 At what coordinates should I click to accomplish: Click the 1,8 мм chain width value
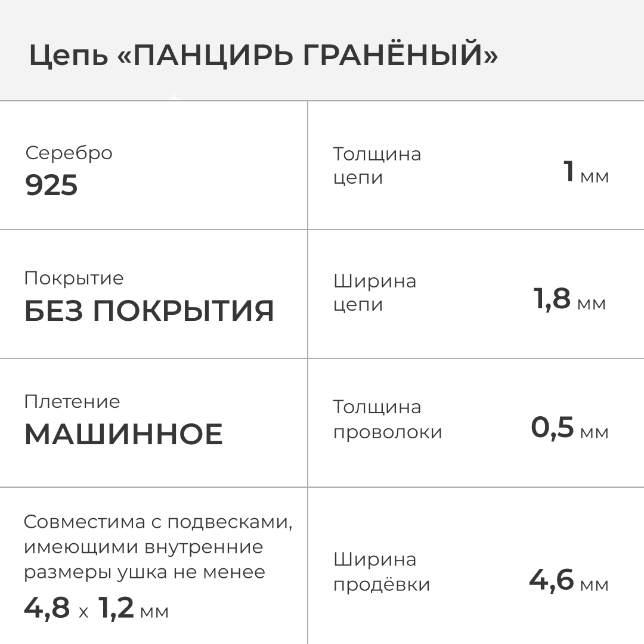[569, 299]
